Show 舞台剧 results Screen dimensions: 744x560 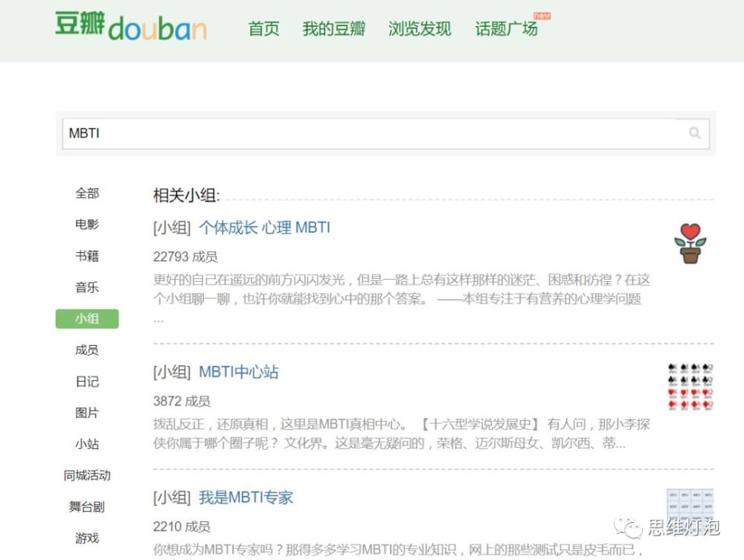(87, 506)
